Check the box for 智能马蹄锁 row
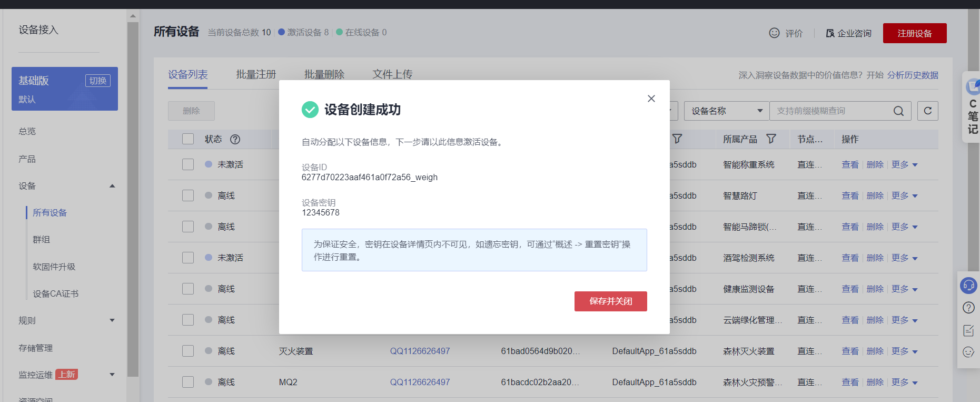 188,227
